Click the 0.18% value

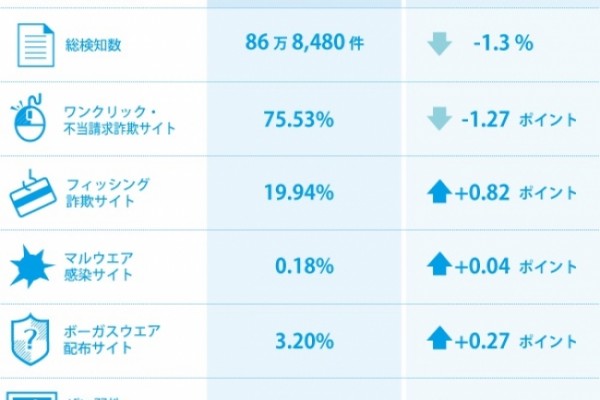click(305, 266)
